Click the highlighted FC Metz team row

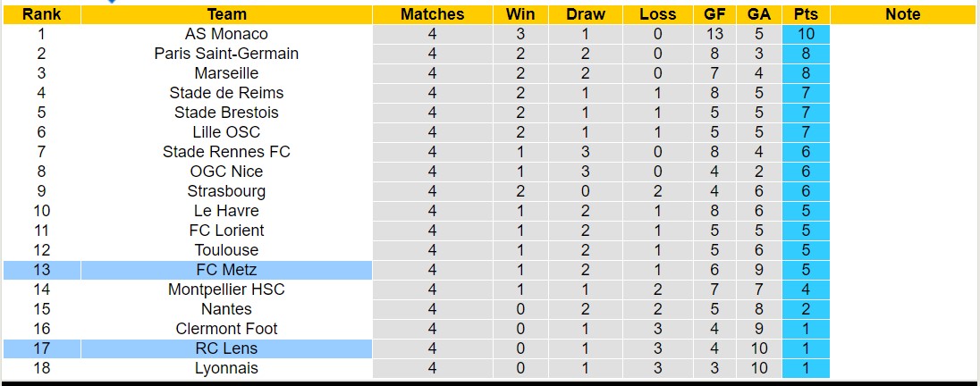[226, 270]
